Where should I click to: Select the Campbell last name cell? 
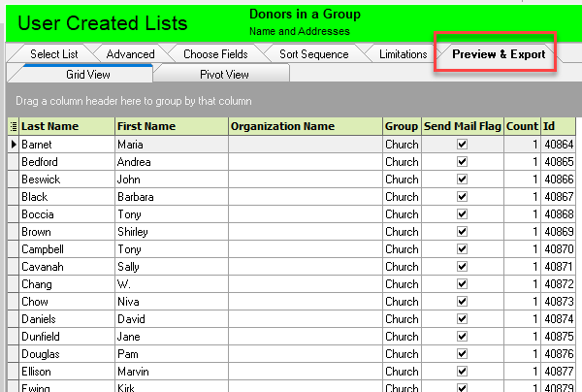click(x=66, y=249)
